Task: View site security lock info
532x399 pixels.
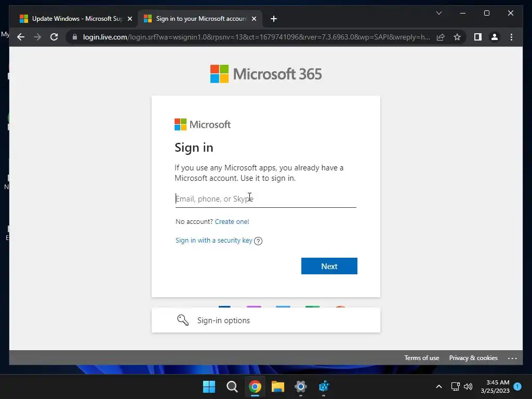Action: coord(75,37)
